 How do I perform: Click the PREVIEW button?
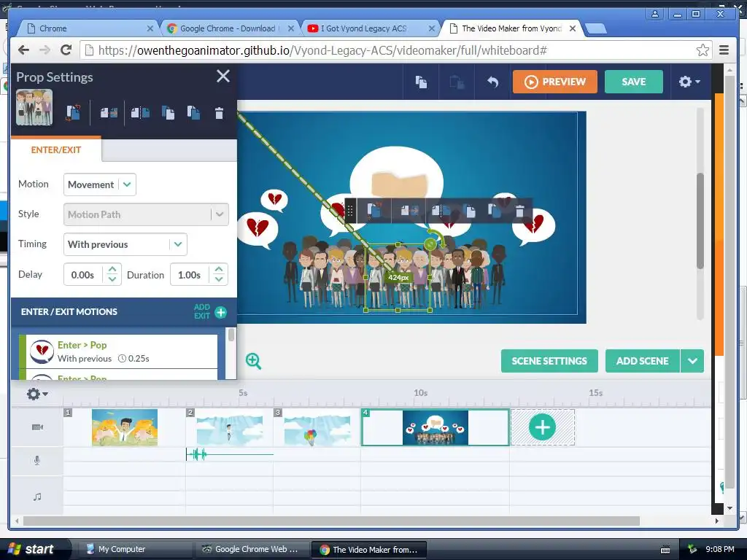(x=555, y=82)
